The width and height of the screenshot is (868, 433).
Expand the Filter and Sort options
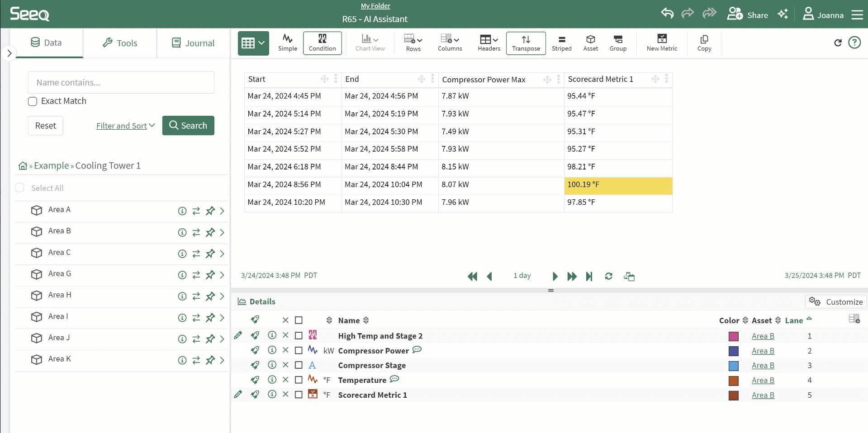coord(125,126)
